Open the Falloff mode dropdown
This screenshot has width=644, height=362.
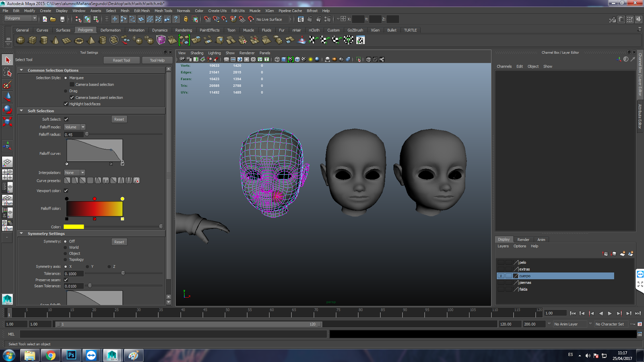pos(74,127)
